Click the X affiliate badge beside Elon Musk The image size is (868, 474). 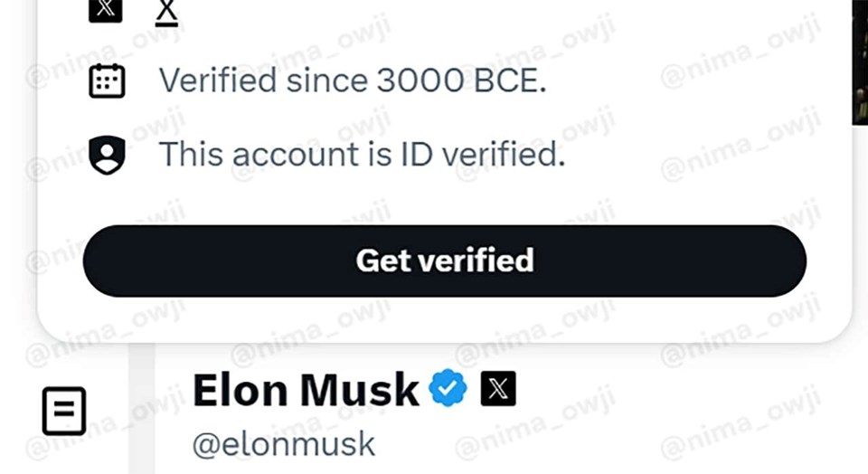pos(498,388)
